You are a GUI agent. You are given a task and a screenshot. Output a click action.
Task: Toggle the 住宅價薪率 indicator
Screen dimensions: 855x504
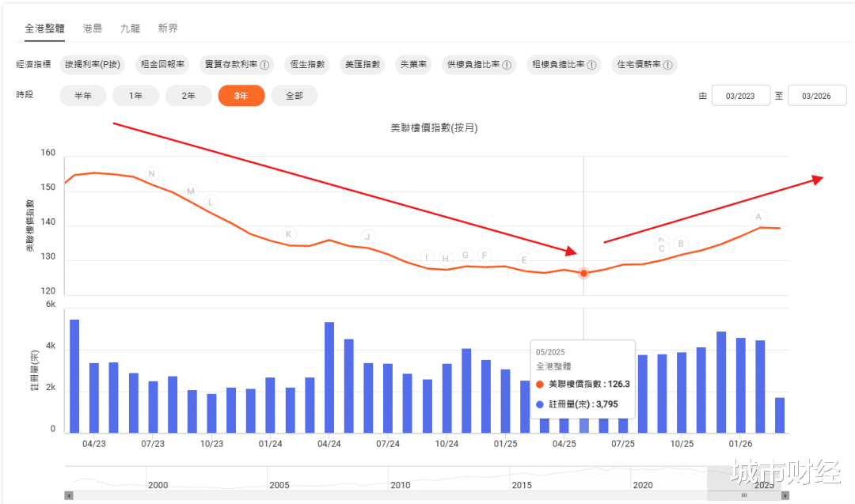click(x=644, y=64)
